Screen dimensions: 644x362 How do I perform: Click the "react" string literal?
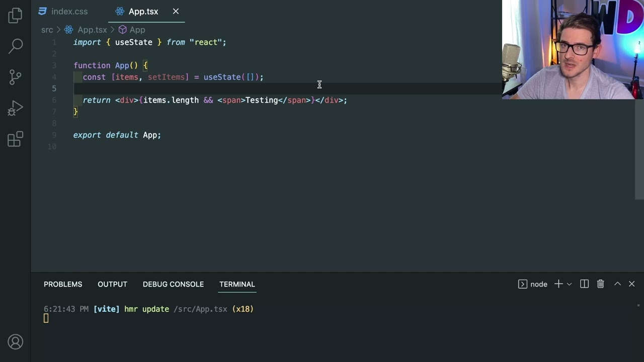click(206, 42)
